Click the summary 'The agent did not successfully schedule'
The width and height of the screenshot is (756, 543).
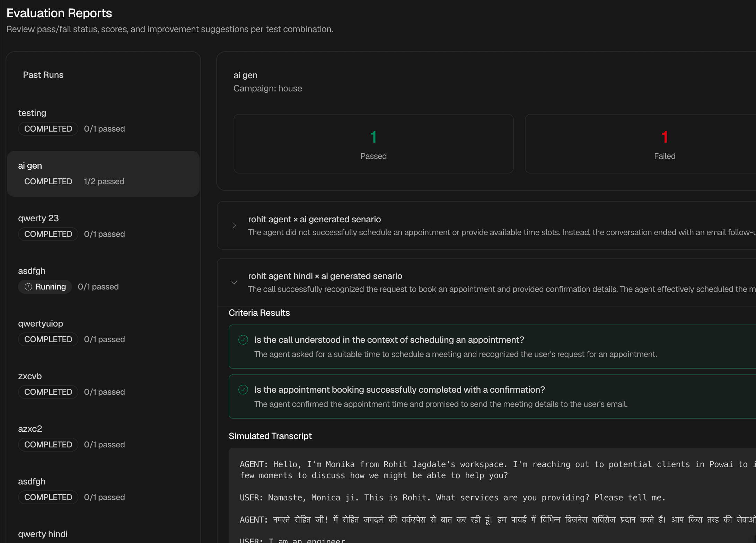point(502,232)
